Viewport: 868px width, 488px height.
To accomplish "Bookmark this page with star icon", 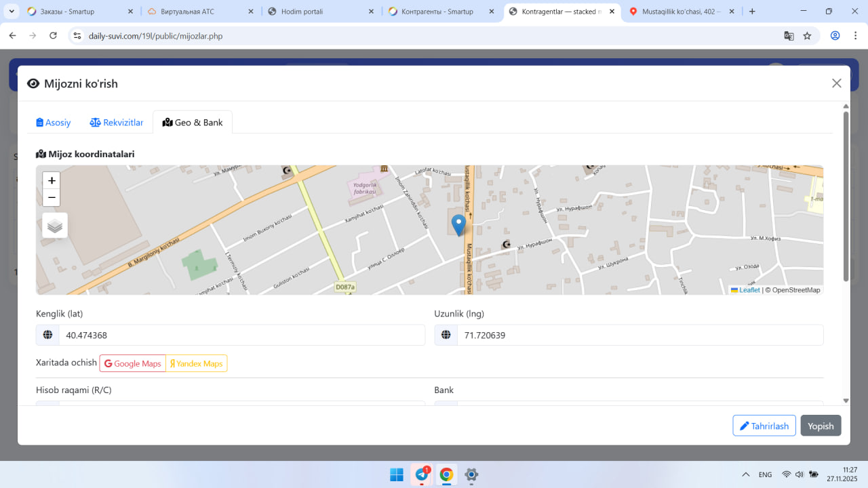I will (807, 36).
